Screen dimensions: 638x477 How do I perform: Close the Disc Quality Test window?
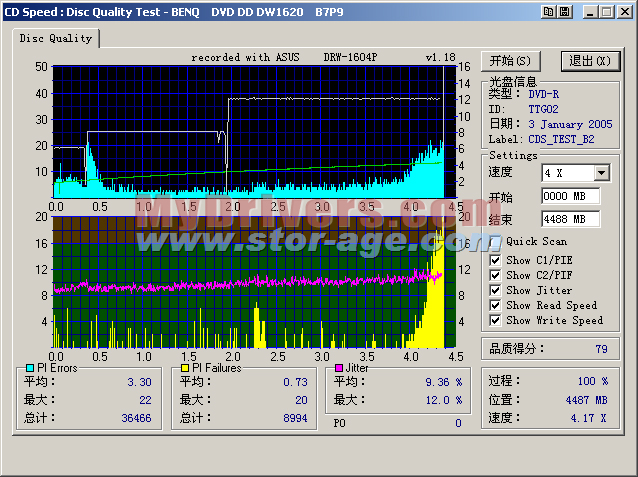pos(625,12)
